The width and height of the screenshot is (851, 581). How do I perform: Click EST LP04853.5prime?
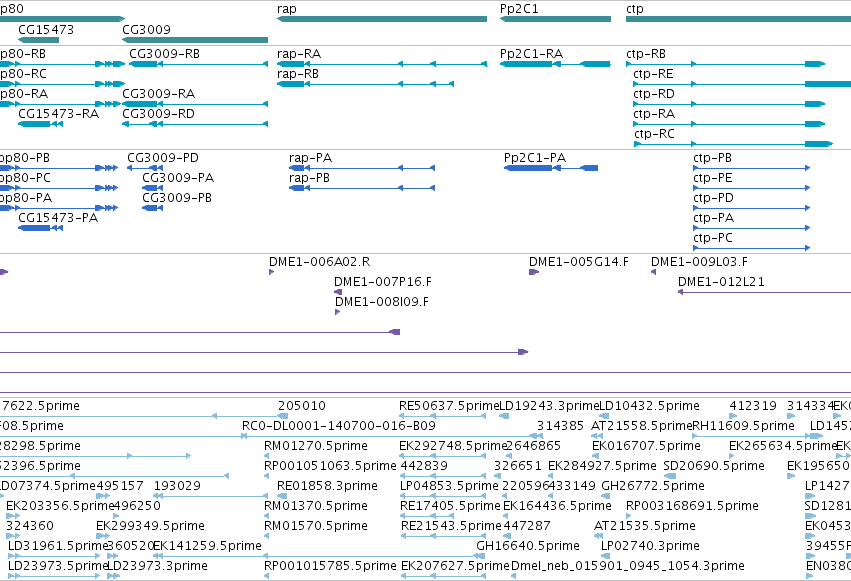449,486
